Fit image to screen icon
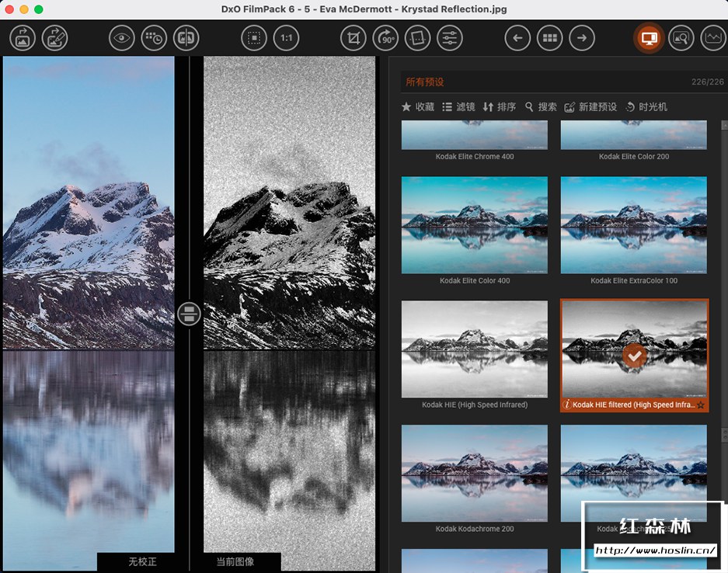Image resolution: width=728 pixels, height=573 pixels. click(x=254, y=38)
